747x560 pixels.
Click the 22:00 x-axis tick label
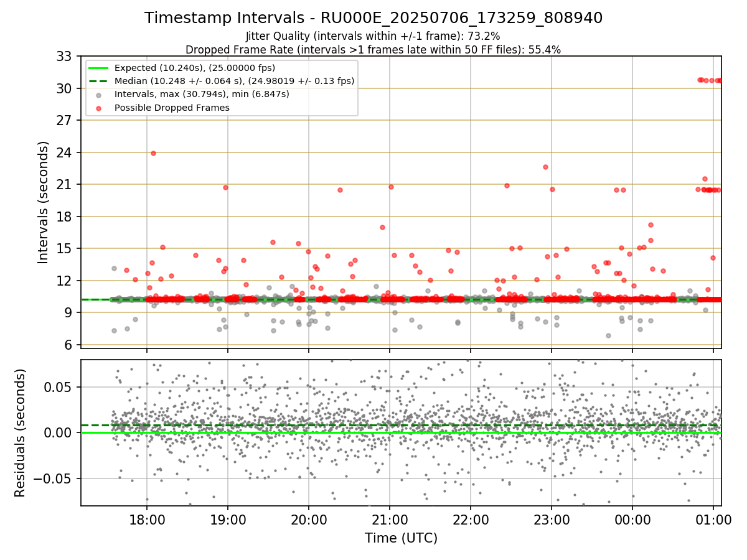click(471, 520)
